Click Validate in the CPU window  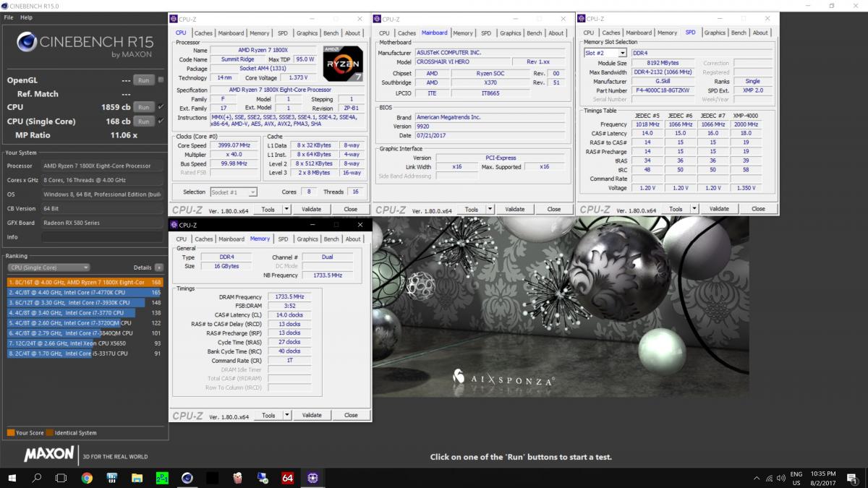(312, 209)
